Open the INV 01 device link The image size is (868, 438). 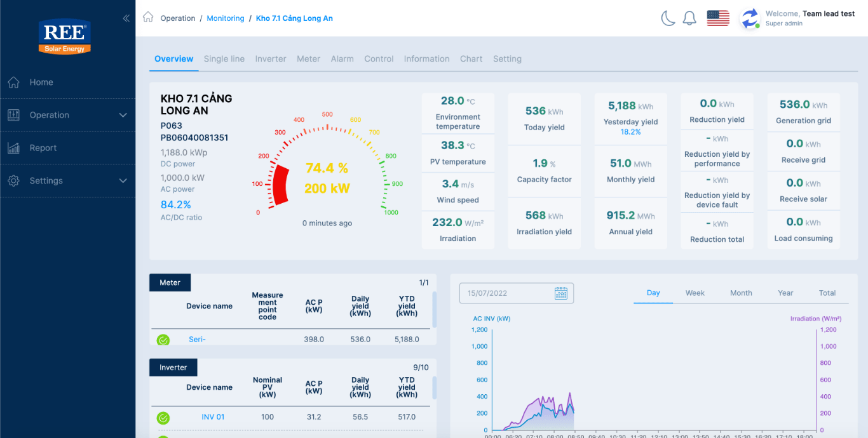click(x=212, y=417)
